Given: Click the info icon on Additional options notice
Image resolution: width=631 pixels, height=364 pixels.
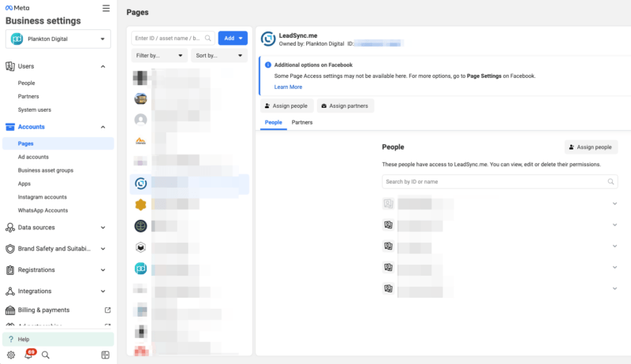Looking at the screenshot, I should pos(268,65).
